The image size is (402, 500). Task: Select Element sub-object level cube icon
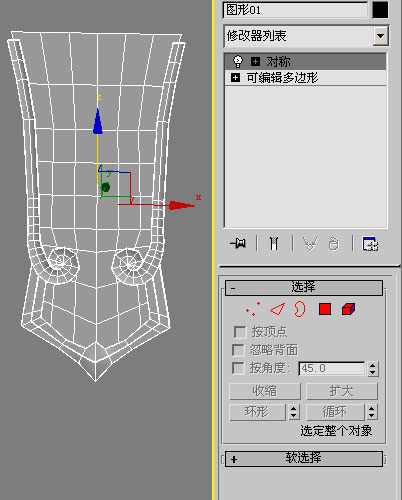click(x=348, y=309)
